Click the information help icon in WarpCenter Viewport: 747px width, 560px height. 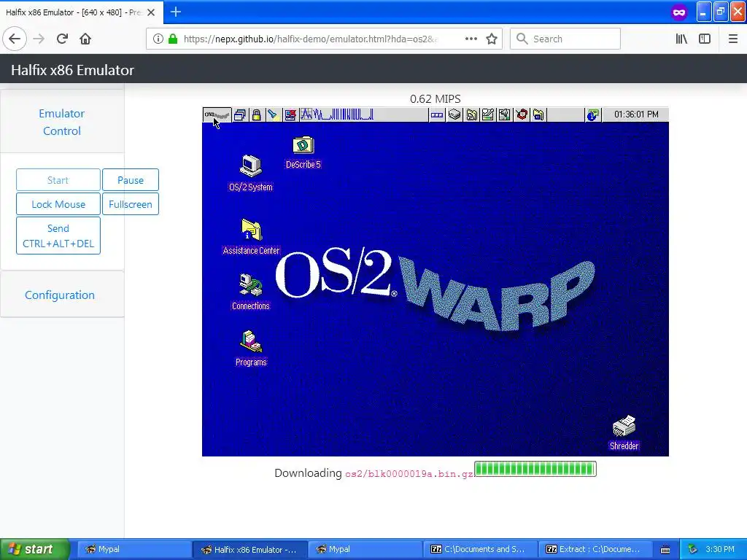point(592,114)
